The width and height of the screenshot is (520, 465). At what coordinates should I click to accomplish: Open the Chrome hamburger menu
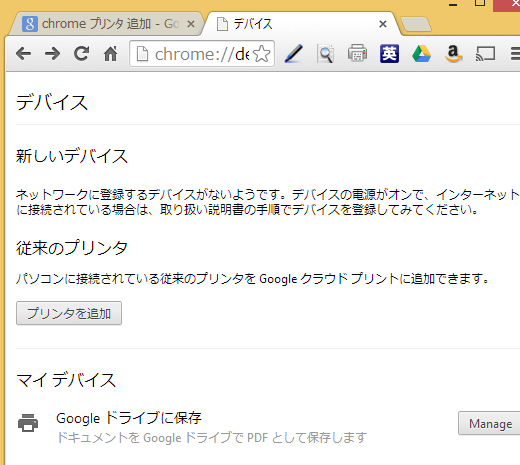pyautogui.click(x=515, y=54)
